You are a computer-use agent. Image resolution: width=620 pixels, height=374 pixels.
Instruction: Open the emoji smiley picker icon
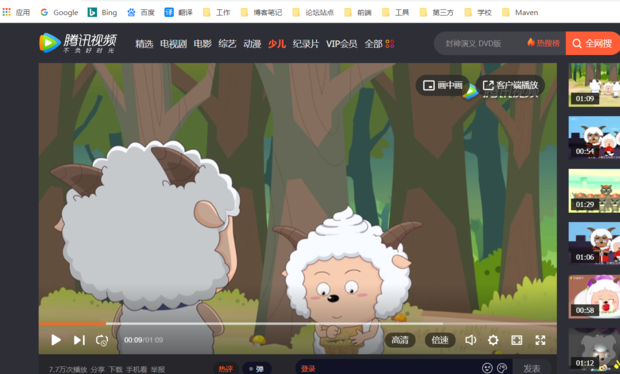(487, 368)
